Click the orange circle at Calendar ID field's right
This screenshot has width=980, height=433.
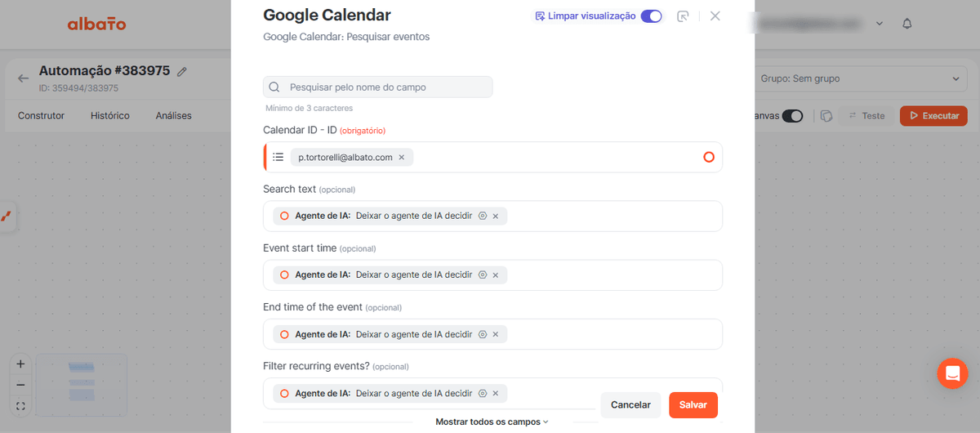[x=709, y=157]
